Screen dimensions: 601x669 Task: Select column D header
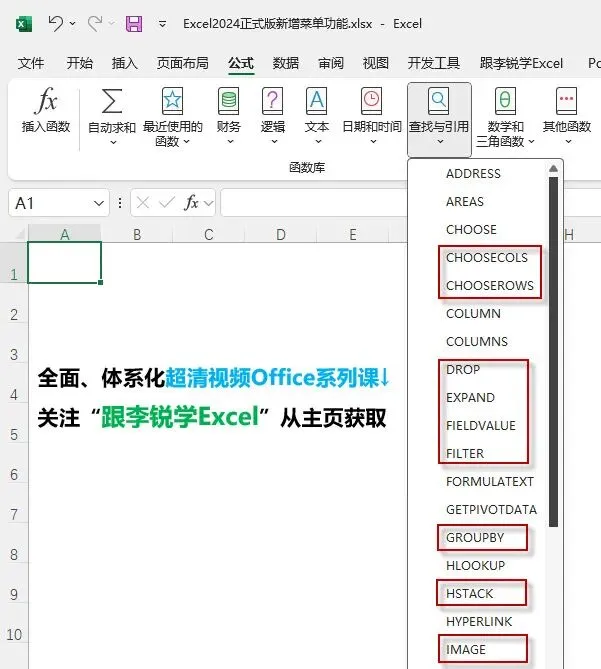[281, 234]
